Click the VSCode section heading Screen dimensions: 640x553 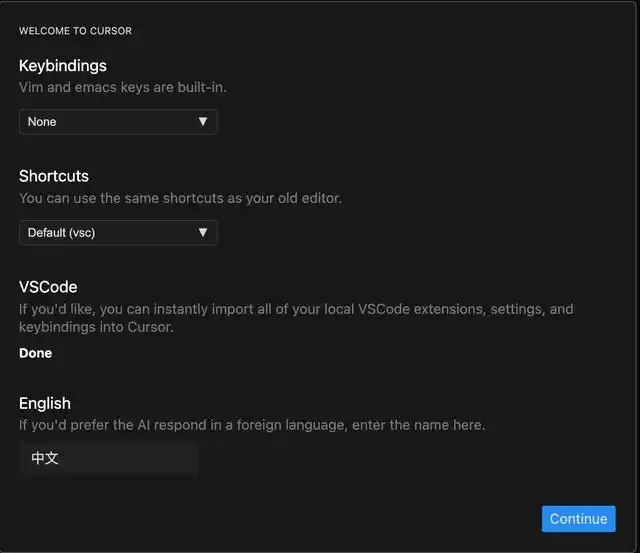(x=48, y=287)
